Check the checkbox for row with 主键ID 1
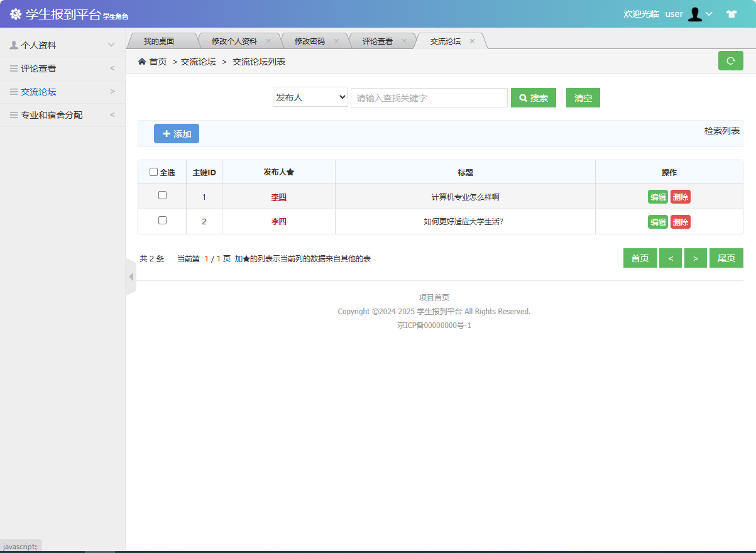 162,196
